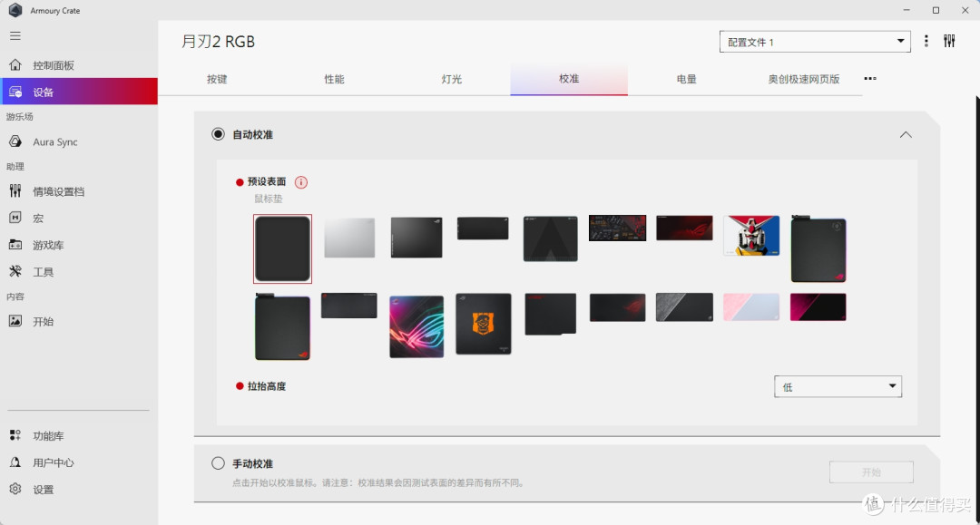Select the black mousepad with red ROG logo
This screenshot has height=525, width=980.
(x=618, y=307)
